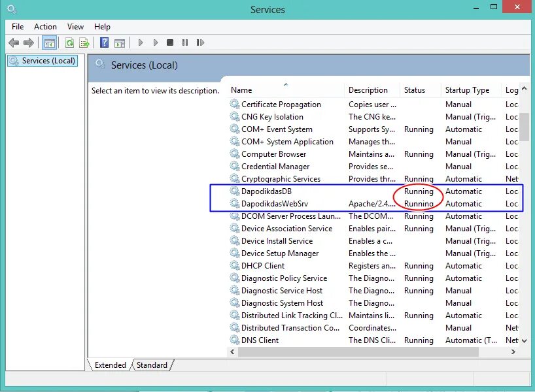Sort by the Startup Type column header

click(471, 90)
